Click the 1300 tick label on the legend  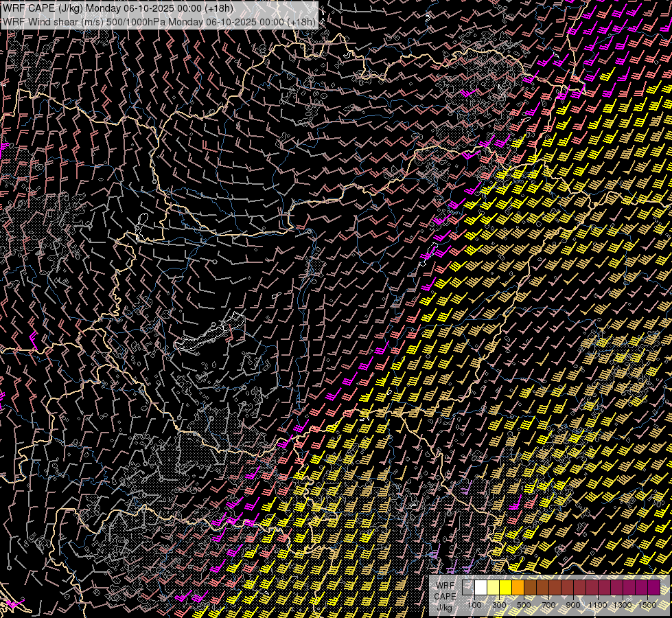(x=623, y=605)
